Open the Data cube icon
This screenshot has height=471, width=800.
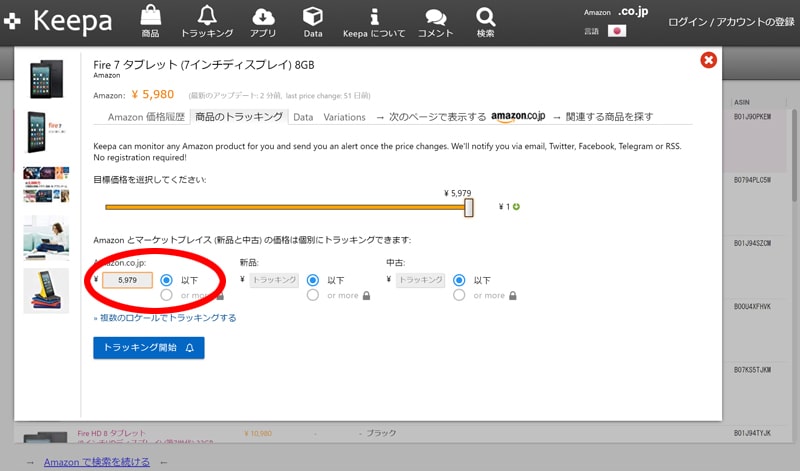tap(313, 21)
